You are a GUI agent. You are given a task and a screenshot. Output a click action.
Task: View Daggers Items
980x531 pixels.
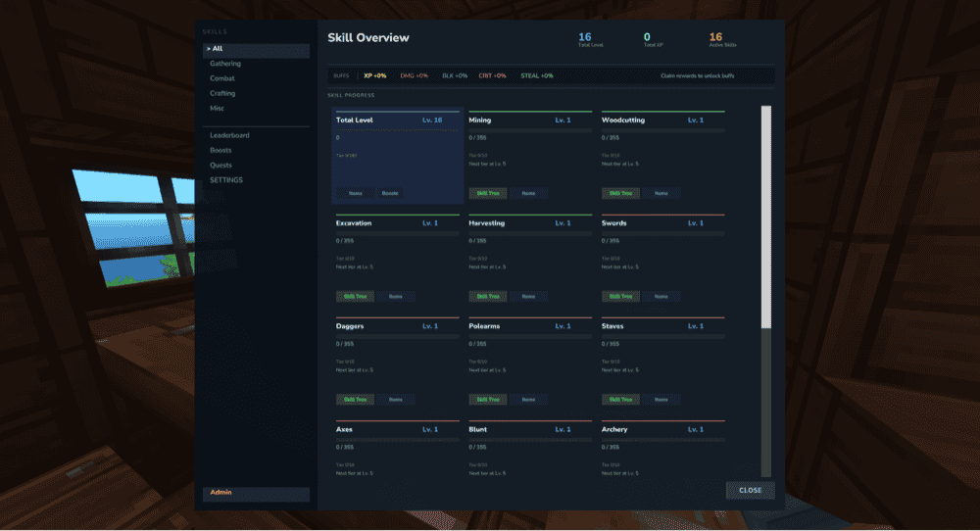point(396,400)
